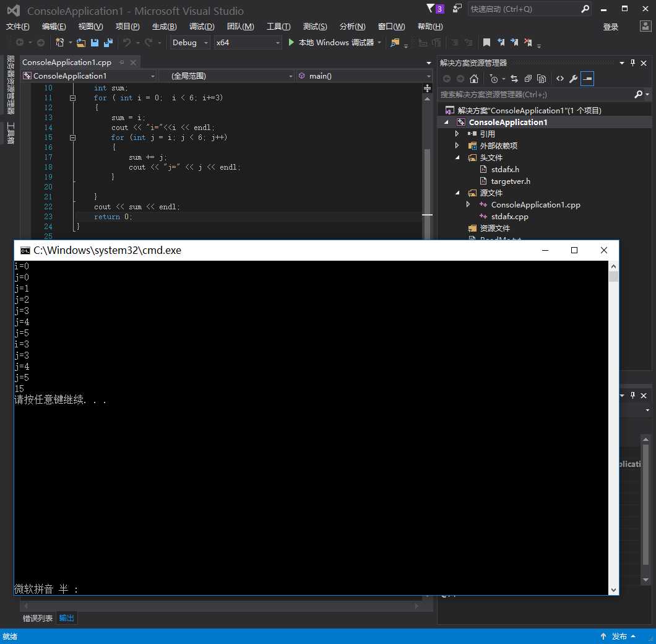Click the Save All toolbar icon
The image size is (656, 644).
coord(108,42)
